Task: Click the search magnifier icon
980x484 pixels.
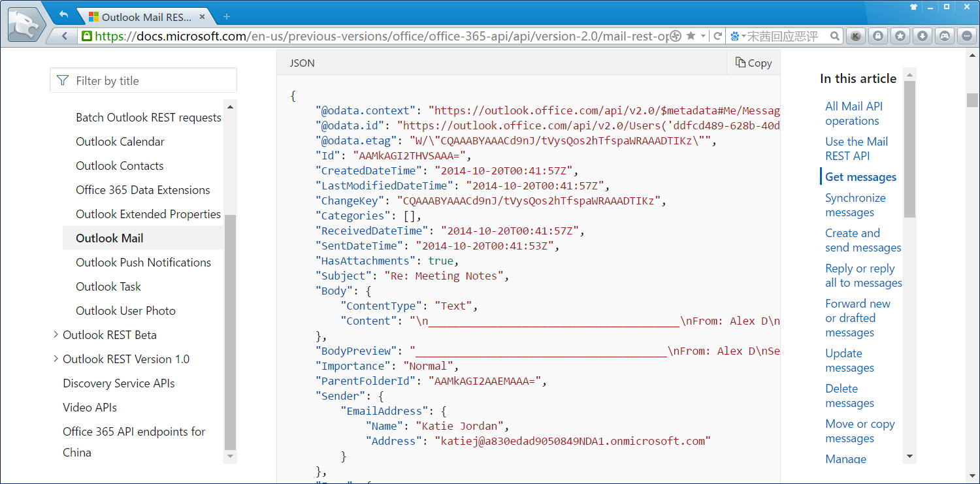Action: coord(835,36)
